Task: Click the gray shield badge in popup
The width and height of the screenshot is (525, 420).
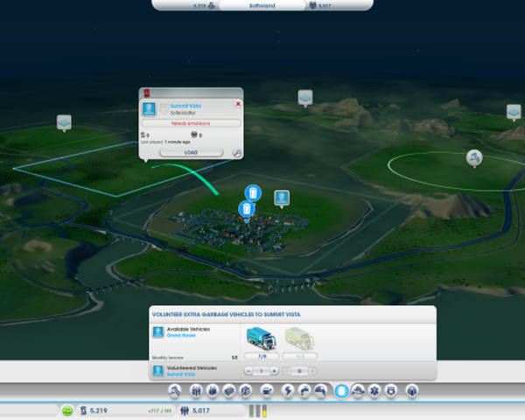Action: click(164, 109)
